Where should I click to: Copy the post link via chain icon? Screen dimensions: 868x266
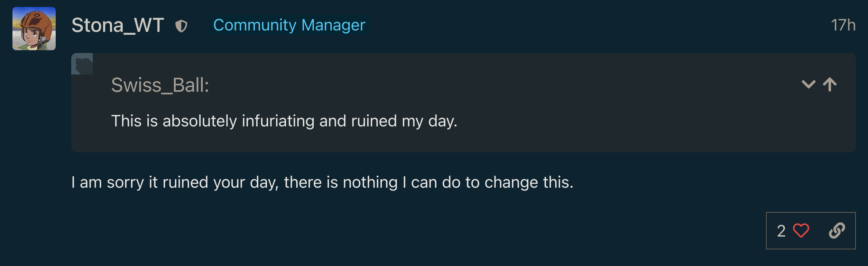(x=837, y=231)
